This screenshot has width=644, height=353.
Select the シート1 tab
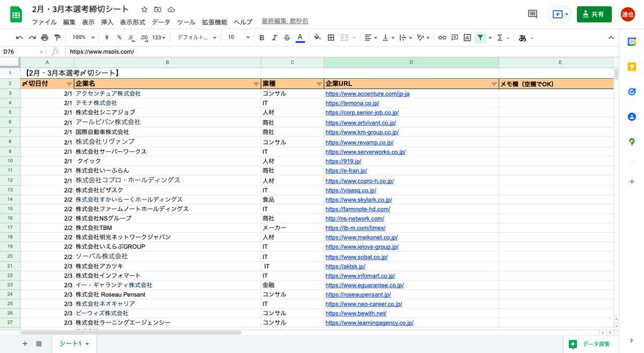74,343
